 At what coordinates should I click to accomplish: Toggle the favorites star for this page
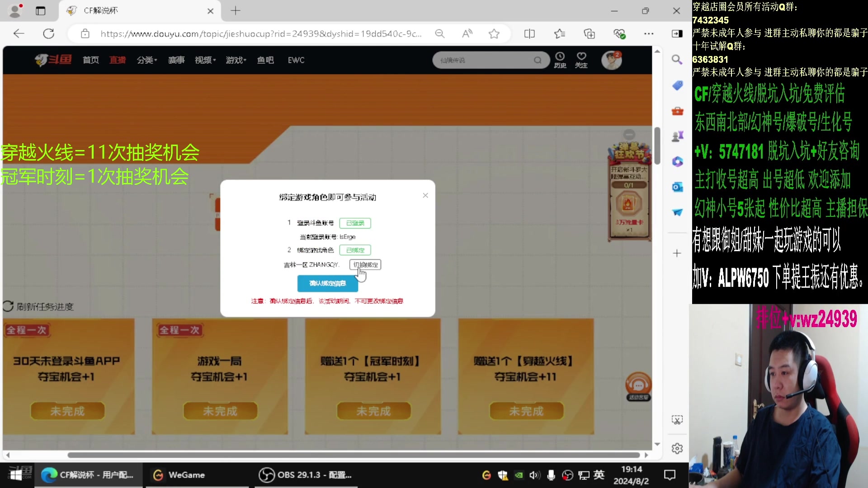pos(494,33)
